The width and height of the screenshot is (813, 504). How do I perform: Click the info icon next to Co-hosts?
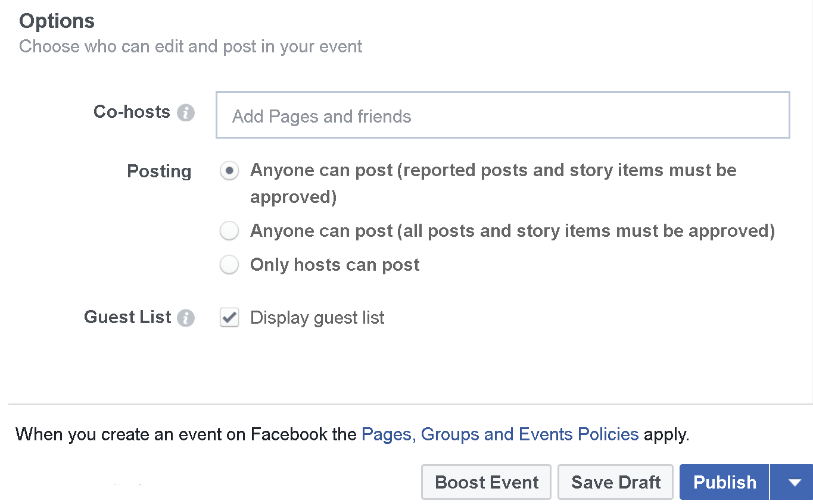[x=186, y=112]
